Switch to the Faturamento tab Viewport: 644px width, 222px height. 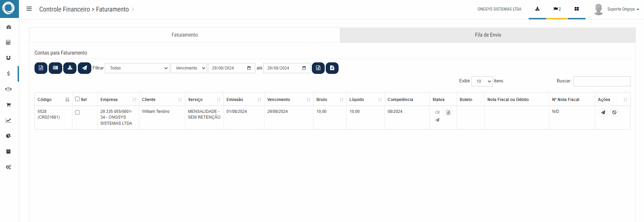coord(185,35)
